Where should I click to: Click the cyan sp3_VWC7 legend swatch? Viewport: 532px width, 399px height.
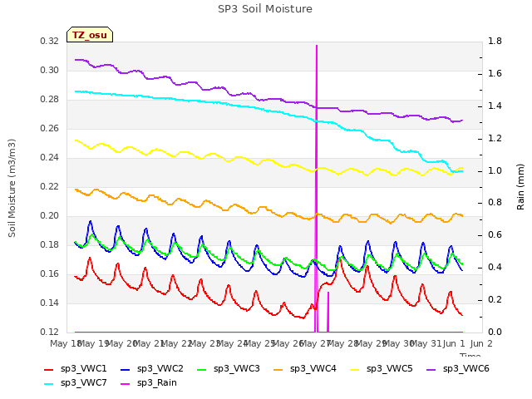pyautogui.click(x=49, y=384)
